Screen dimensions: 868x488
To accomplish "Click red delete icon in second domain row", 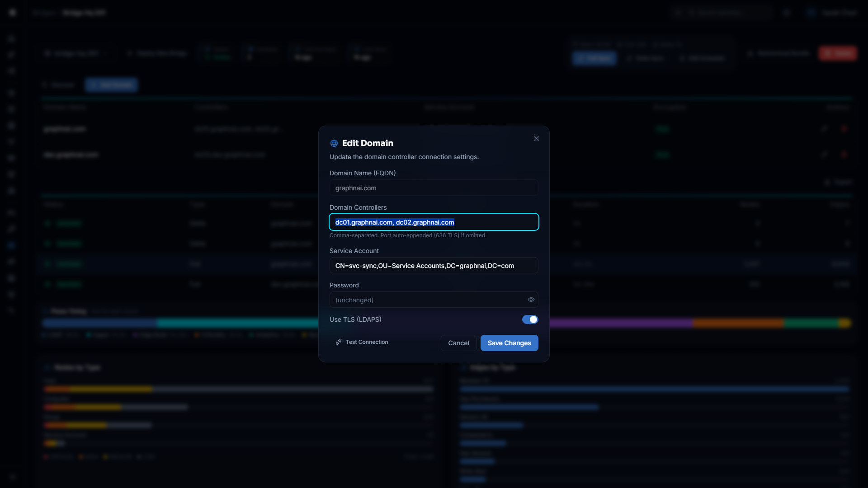I will click(x=844, y=155).
